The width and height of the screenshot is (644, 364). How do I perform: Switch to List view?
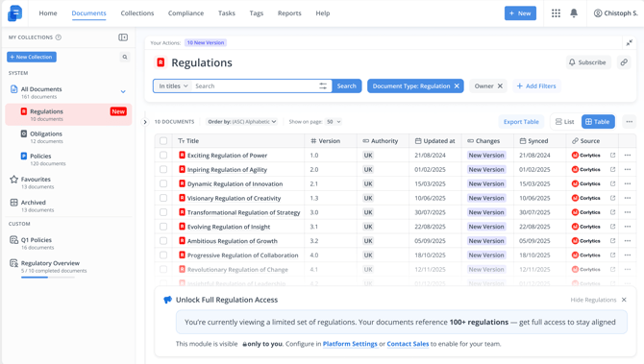coord(565,121)
